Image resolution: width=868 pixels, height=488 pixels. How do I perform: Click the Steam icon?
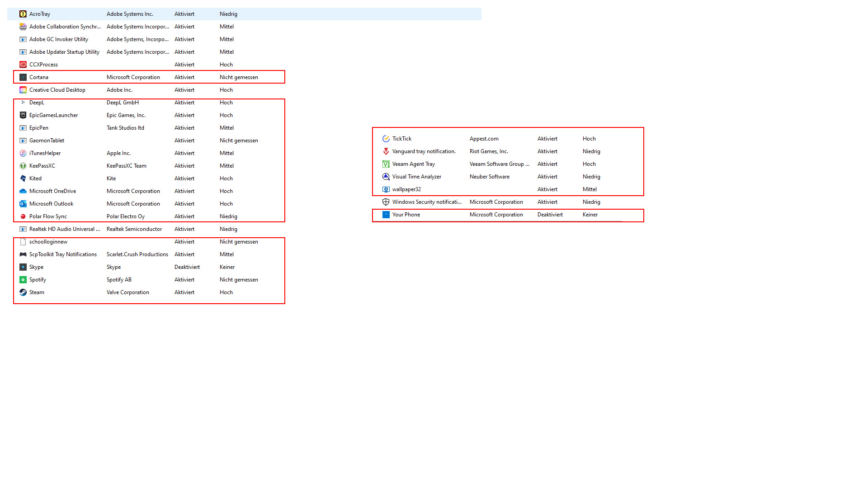[23, 292]
